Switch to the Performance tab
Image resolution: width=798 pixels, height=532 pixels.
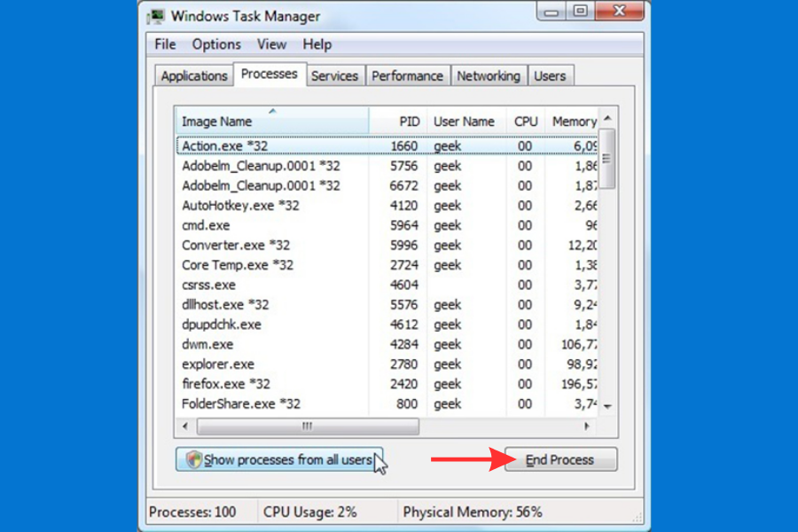click(x=407, y=76)
